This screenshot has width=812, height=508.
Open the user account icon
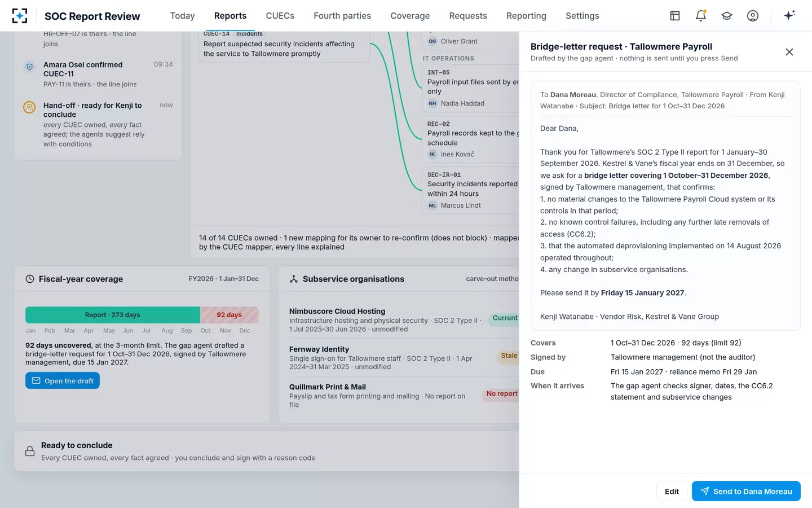pyautogui.click(x=753, y=16)
